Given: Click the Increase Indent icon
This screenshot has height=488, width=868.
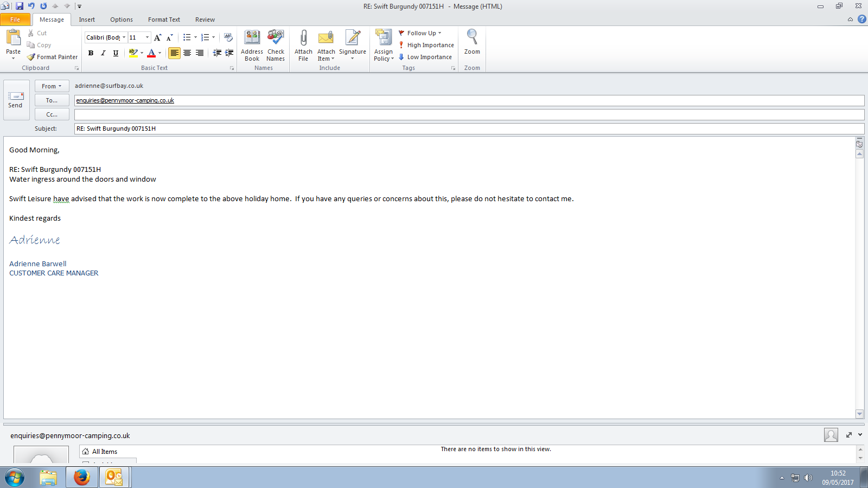Looking at the screenshot, I should click(229, 53).
